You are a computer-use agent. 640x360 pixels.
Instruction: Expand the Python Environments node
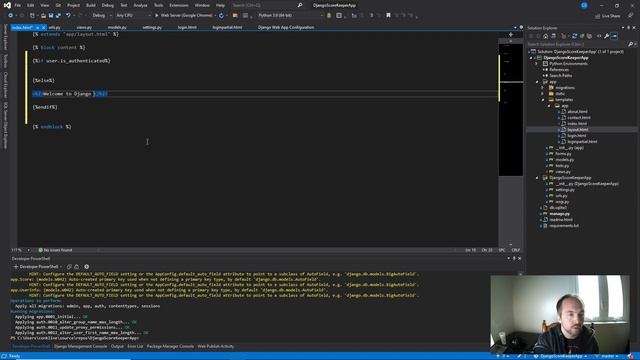[537, 64]
